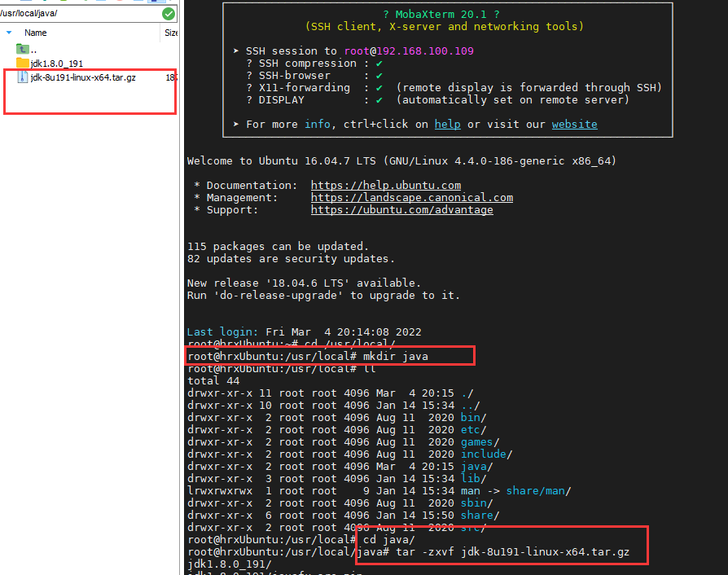Click the "bin/" entry in the directory listing
Viewport: 728px width, 575px height.
pos(474,418)
